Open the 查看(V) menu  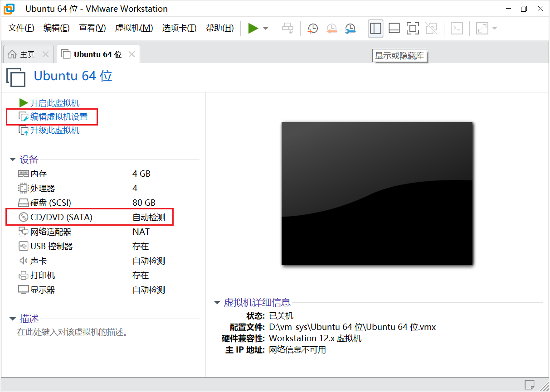tap(92, 28)
